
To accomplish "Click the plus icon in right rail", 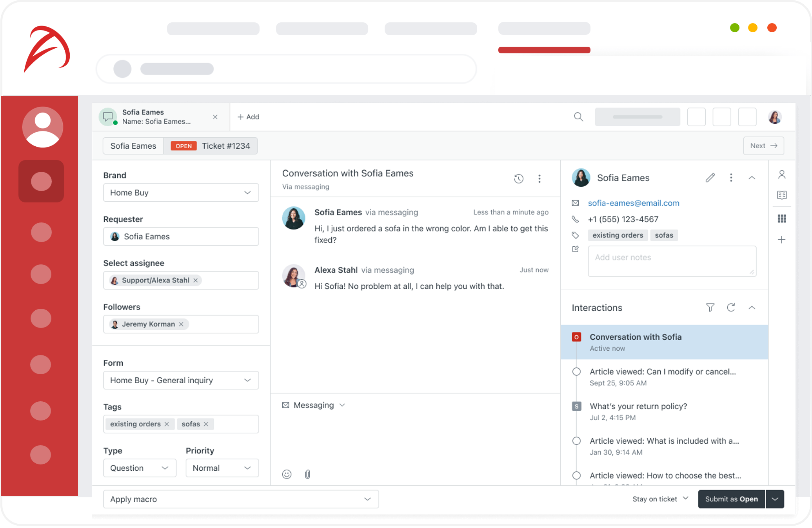I will click(x=782, y=240).
